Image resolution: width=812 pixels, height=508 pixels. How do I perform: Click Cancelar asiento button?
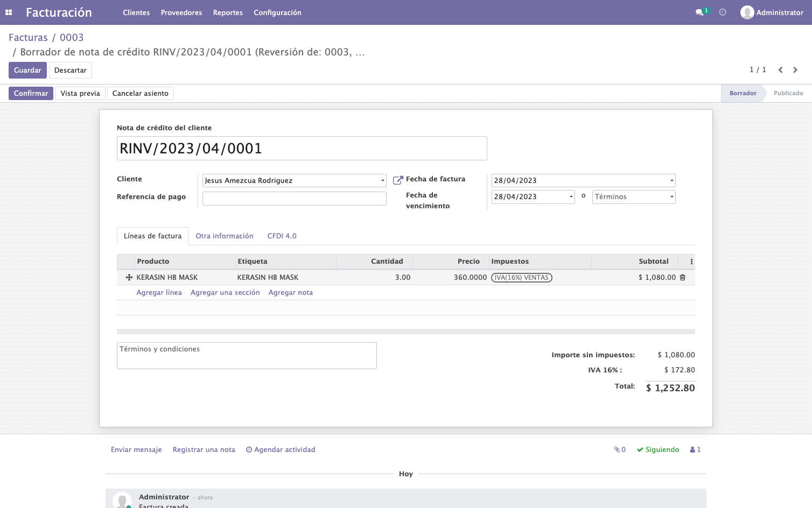tap(141, 94)
